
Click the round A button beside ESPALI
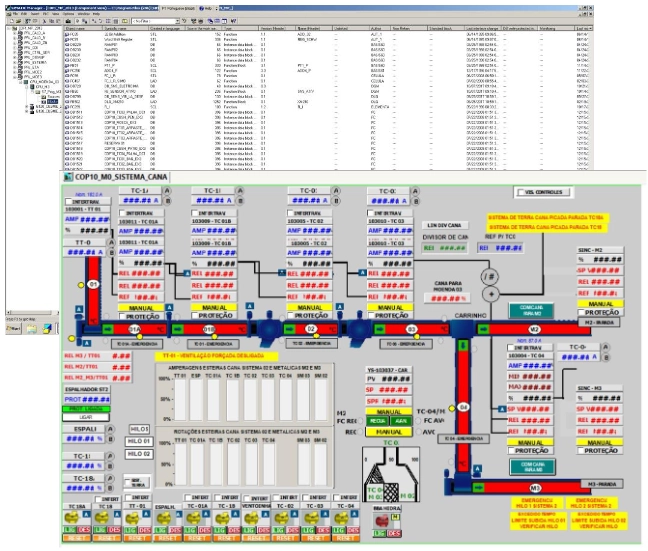coord(110,429)
